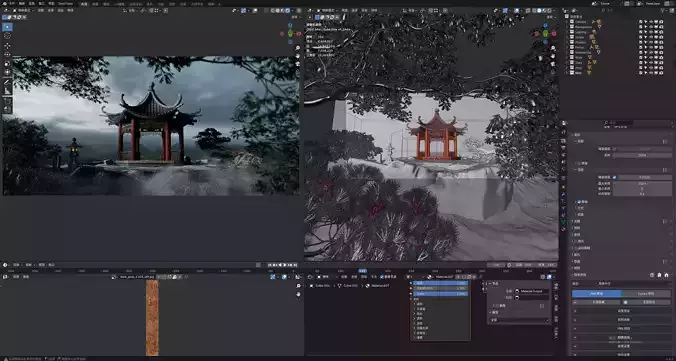Toggle viewport monitor icon for Lighting collection
Screen dimensions: 676x361
(656, 32)
